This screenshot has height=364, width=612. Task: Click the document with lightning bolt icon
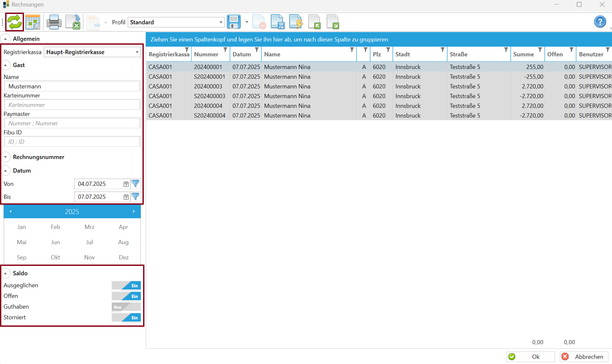(x=296, y=22)
